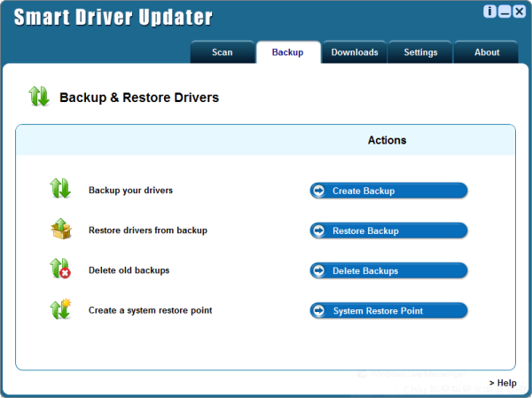Click the green arrows icon beside Backup your drivers
Image resolution: width=532 pixels, height=398 pixels.
point(60,188)
